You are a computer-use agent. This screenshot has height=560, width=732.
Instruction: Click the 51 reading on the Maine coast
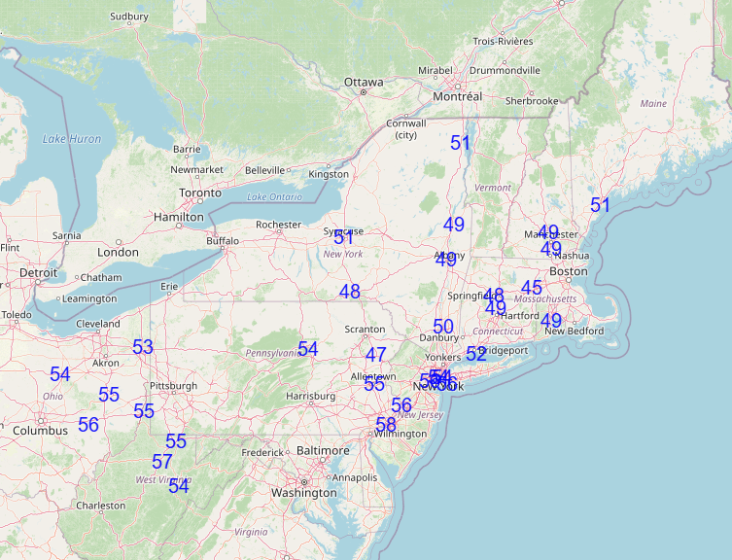tap(600, 205)
